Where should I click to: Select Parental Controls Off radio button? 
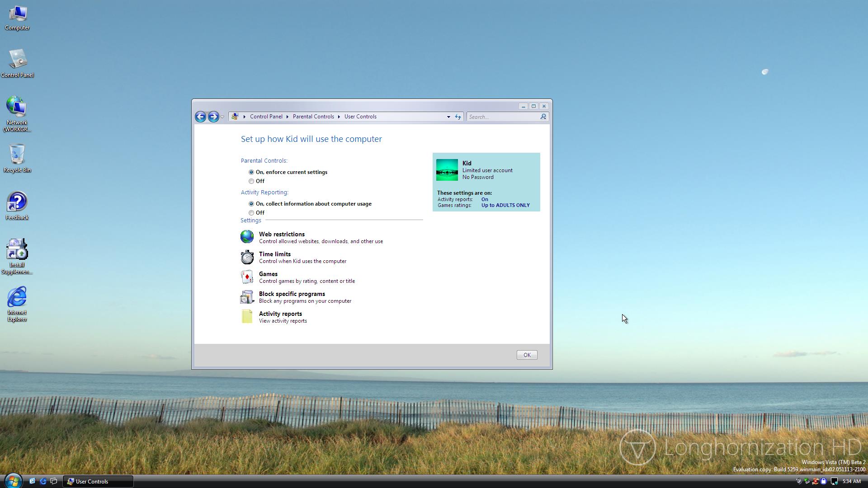(x=251, y=181)
